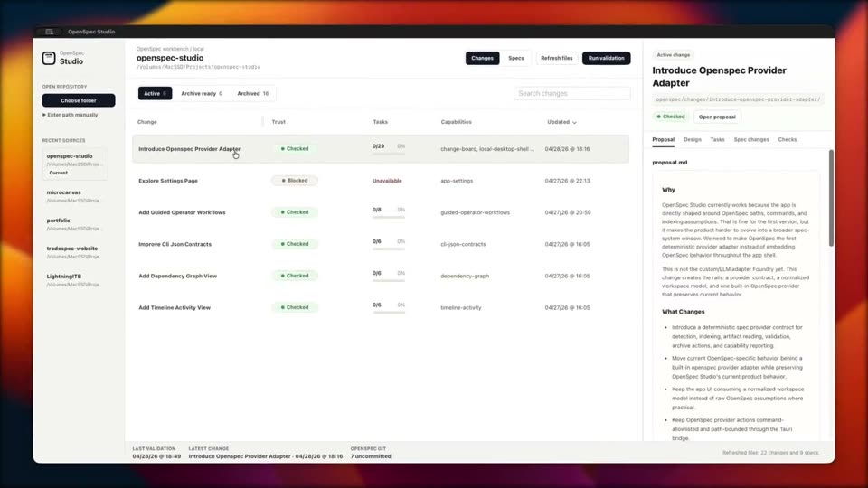Open the LightningITB recent source
This screenshot has height=488, width=868.
click(75, 280)
